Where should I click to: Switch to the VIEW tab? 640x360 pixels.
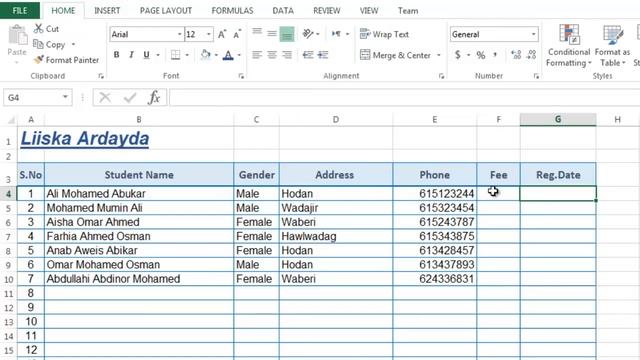pyautogui.click(x=369, y=11)
